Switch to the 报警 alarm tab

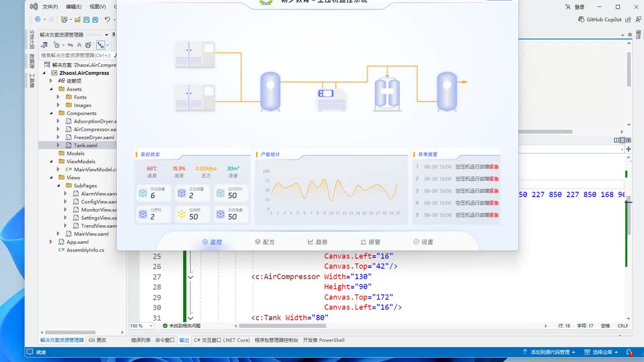click(370, 242)
